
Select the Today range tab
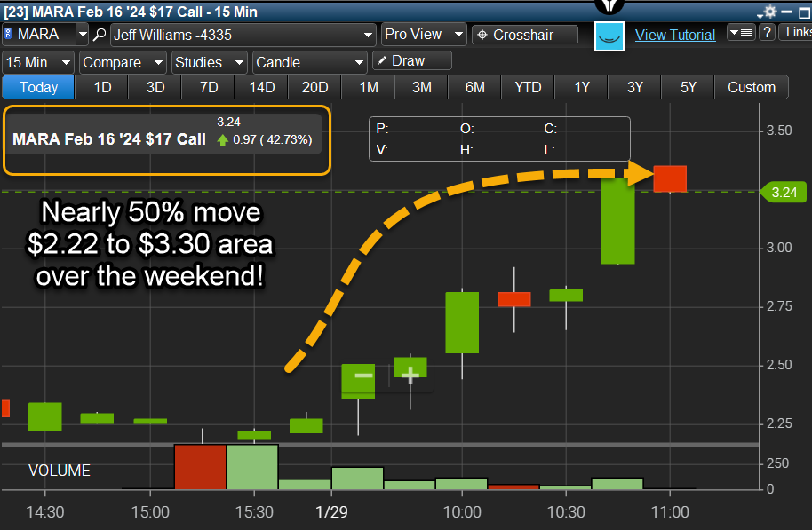point(38,87)
